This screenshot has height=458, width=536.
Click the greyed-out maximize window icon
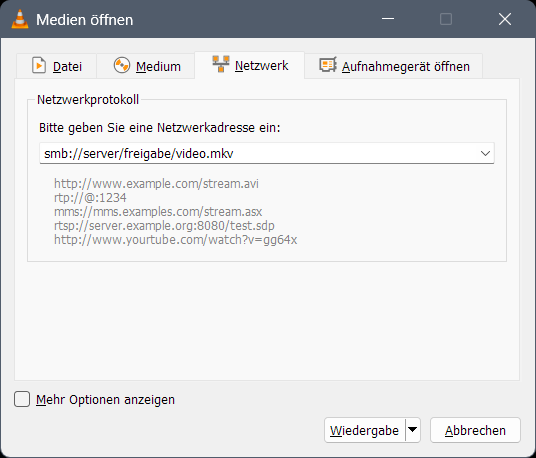tap(446, 19)
